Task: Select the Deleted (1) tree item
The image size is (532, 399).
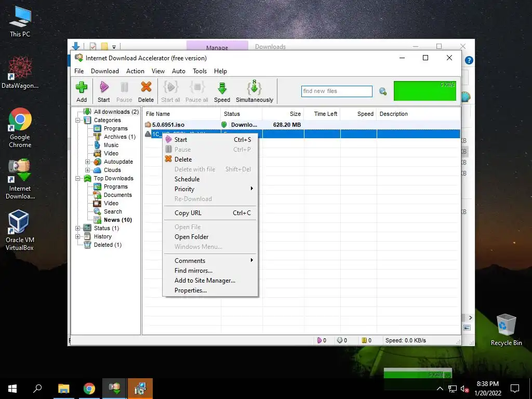Action: point(108,245)
